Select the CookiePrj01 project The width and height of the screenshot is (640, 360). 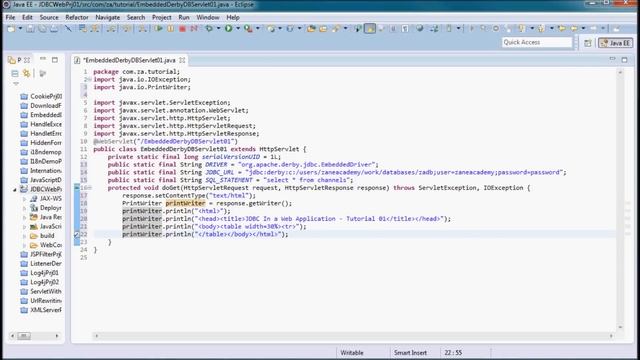pos(41,96)
